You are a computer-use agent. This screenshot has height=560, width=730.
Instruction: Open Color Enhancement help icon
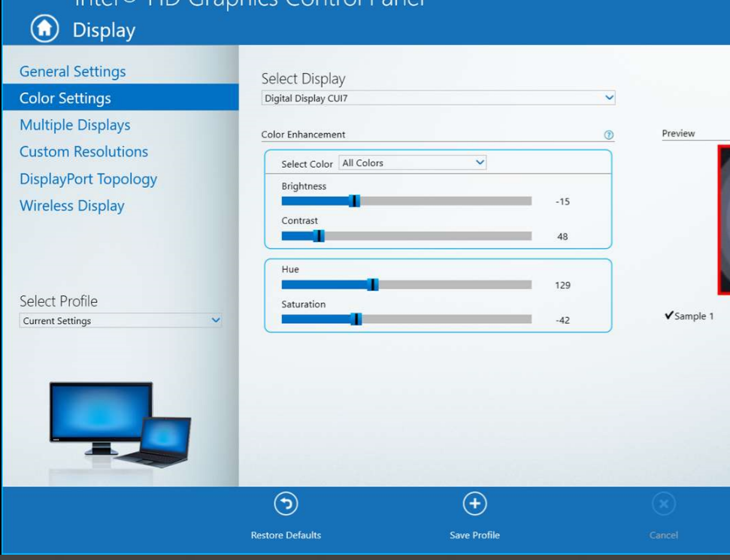tap(608, 135)
